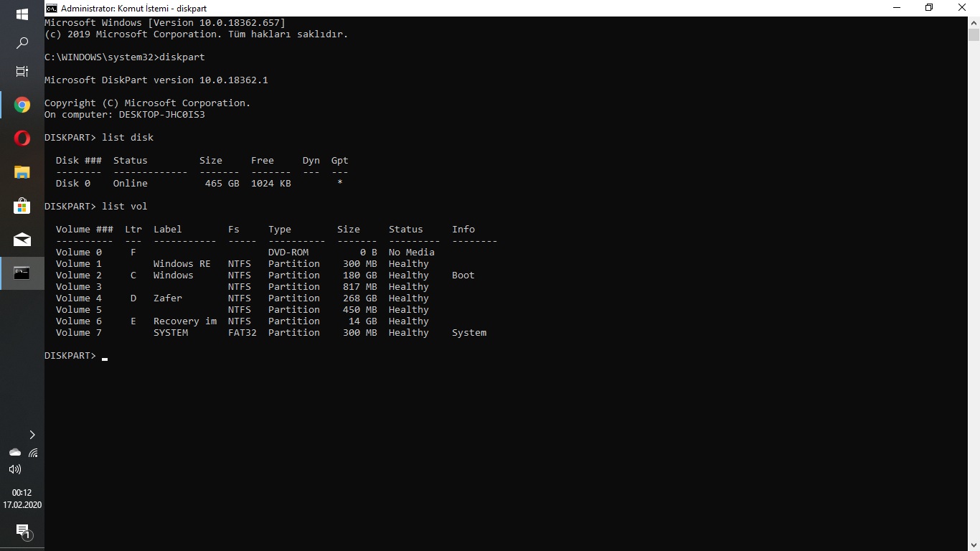Click the 'No Media' status
Viewport: 980px width, 551px height.
(x=412, y=252)
